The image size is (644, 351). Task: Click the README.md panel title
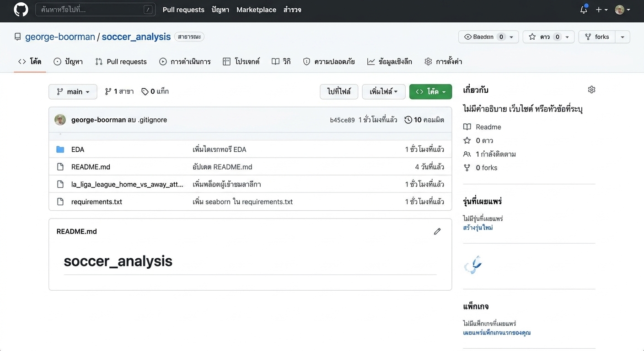[76, 231]
